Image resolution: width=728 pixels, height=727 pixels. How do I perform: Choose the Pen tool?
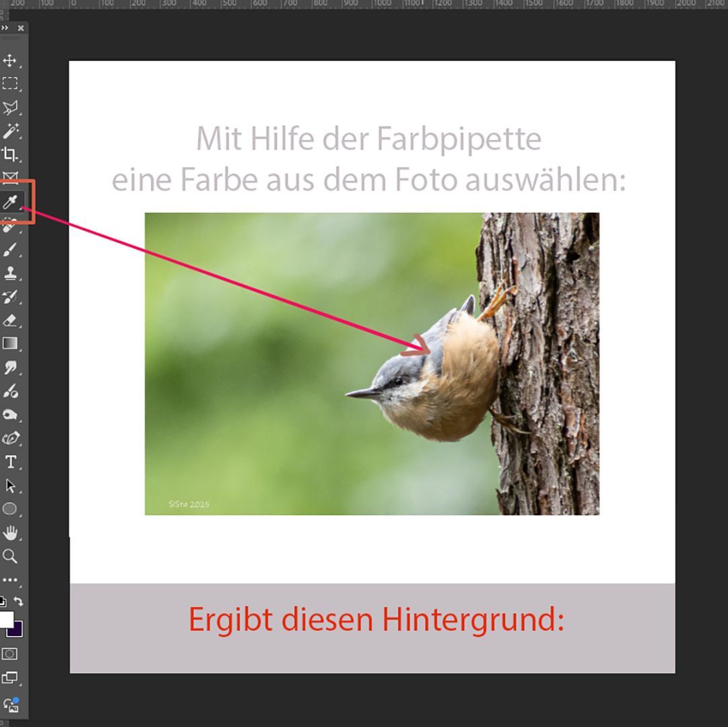(10, 438)
